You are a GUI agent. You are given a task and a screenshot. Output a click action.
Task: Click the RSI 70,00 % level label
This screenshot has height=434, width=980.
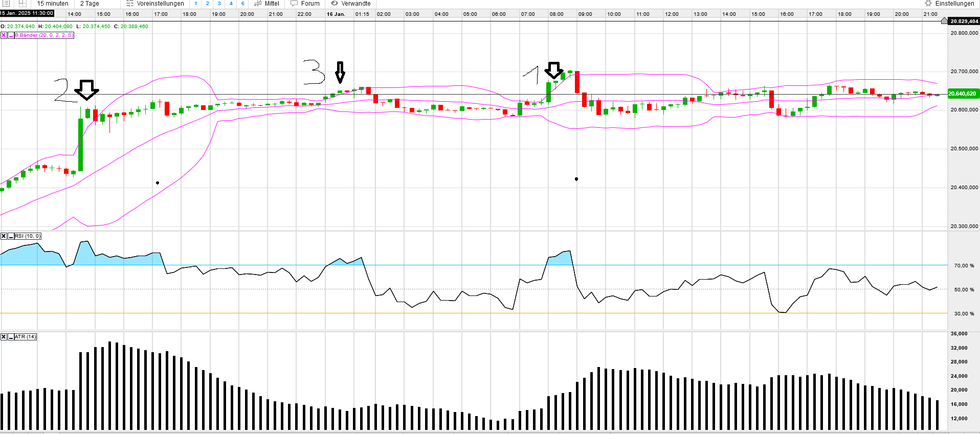pyautogui.click(x=964, y=266)
